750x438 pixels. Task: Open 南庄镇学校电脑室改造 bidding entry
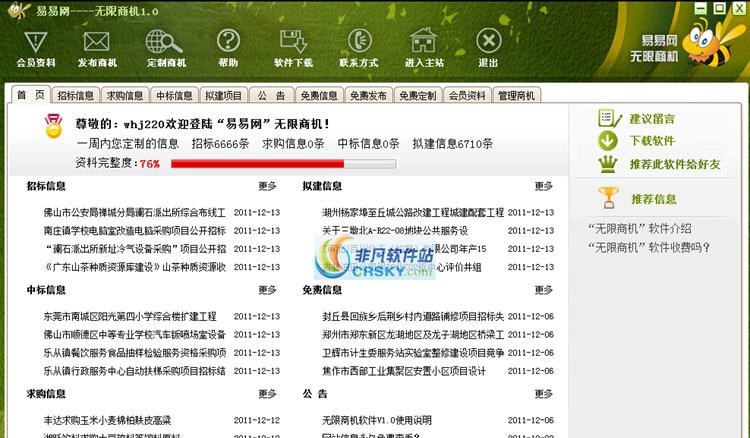[134, 230]
